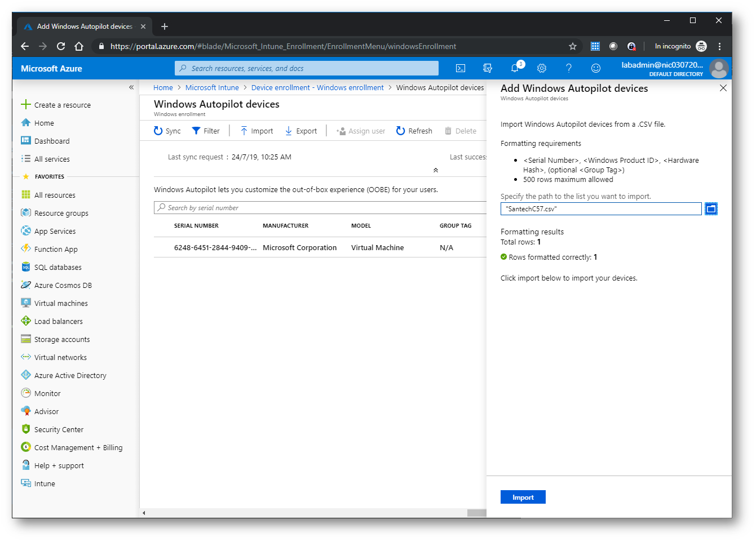Click the browse file folder icon
756x542 pixels.
711,208
